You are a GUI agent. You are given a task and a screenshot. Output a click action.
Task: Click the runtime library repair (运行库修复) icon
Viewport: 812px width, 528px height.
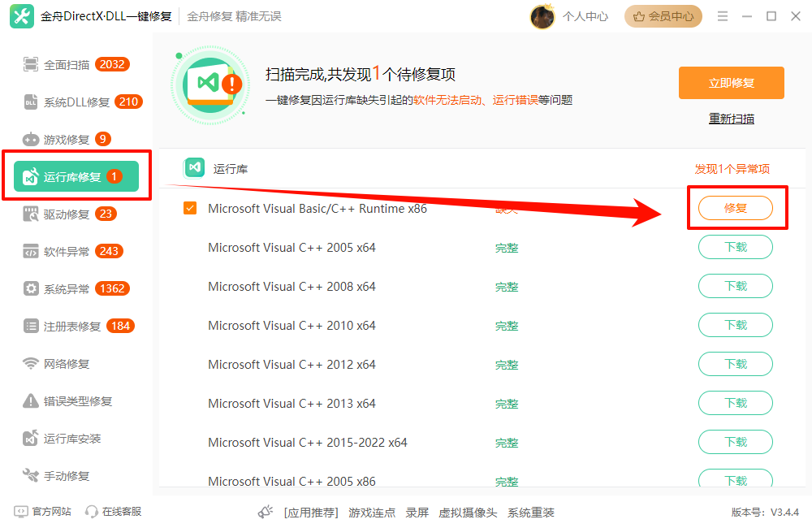(x=31, y=177)
